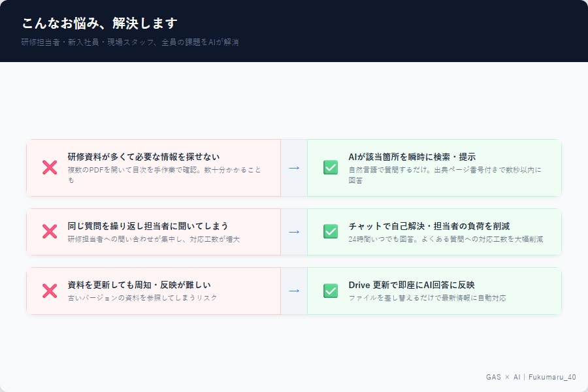The width and height of the screenshot is (588, 392).
Task: Select the description ファイルを差し替えるだけで最新情報に自動対応
Action: pyautogui.click(x=427, y=298)
